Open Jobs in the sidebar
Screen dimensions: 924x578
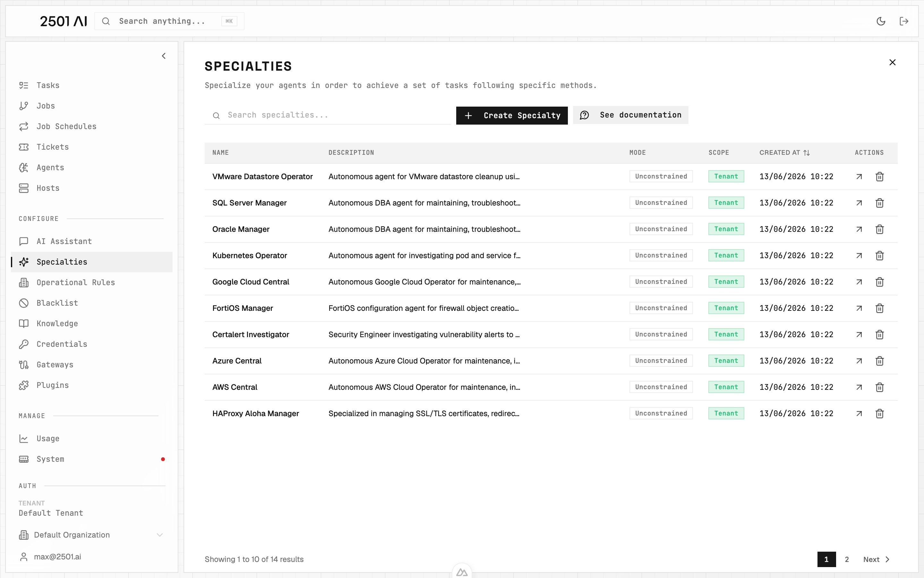coord(92,106)
